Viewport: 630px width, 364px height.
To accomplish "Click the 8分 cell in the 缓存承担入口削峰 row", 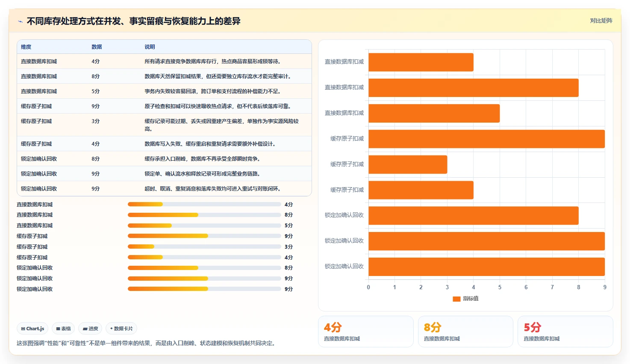I will pos(95,159).
